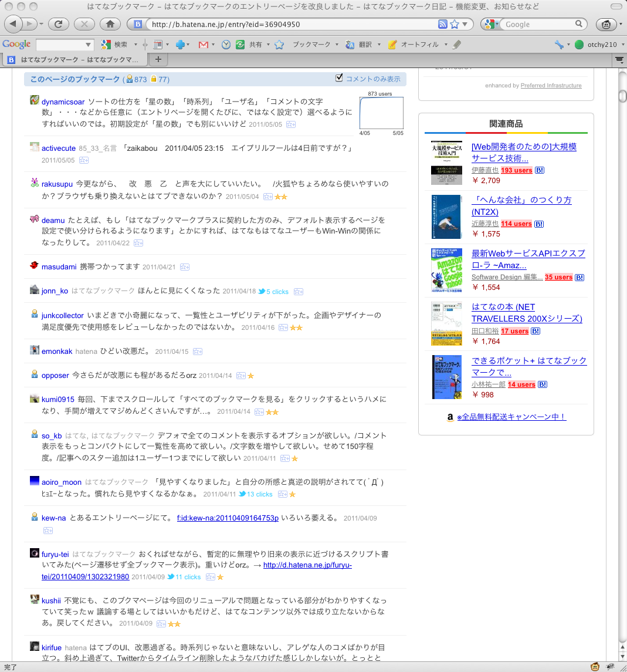Viewport: 627px width, 672px height.
Task: Open the 共有 share dropdown arrow
Action: pyautogui.click(x=268, y=45)
